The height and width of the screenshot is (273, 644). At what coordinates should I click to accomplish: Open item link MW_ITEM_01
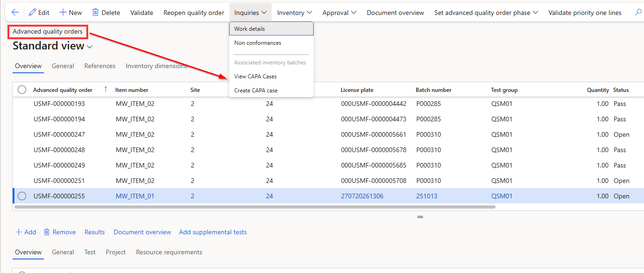coord(135,196)
